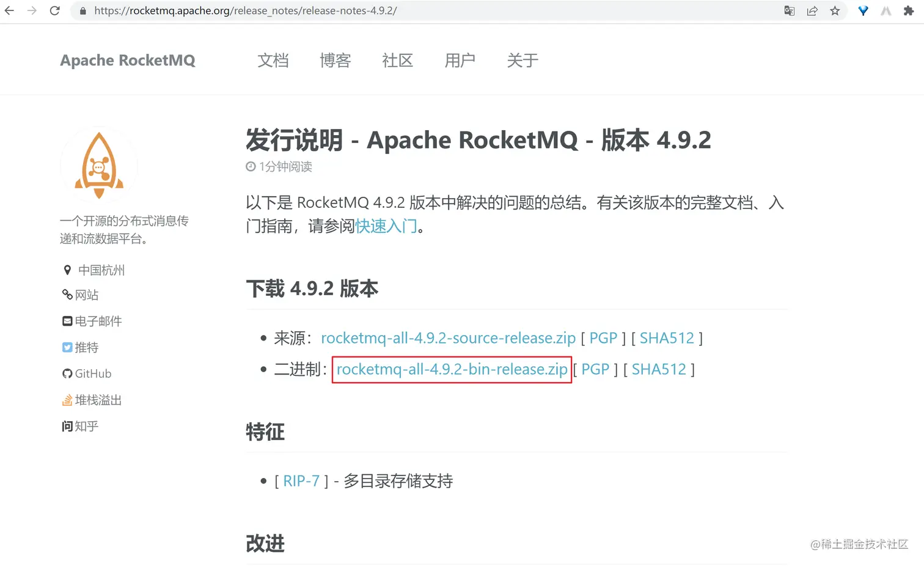This screenshot has width=924, height=566.
Task: Click the GitHub octocat icon
Action: click(x=67, y=373)
